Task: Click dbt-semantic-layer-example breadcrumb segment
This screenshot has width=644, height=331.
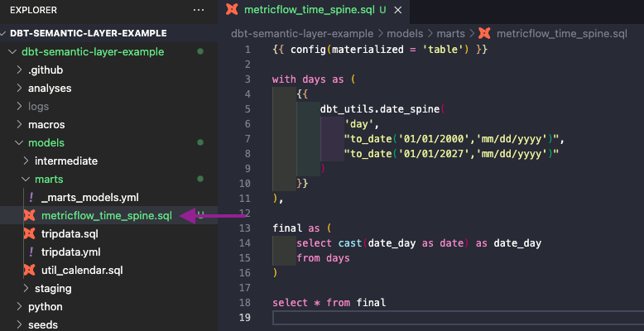Action: [x=302, y=34]
